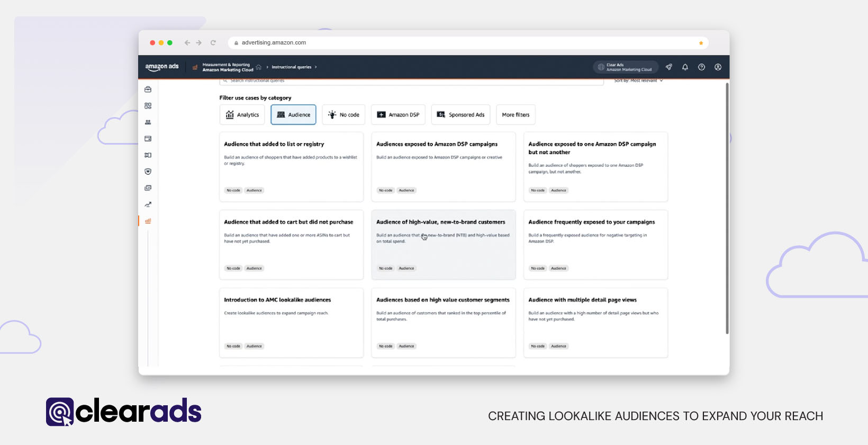Open Audience with multiple detail page views card
Screen dimensions: 868x445
(596, 323)
